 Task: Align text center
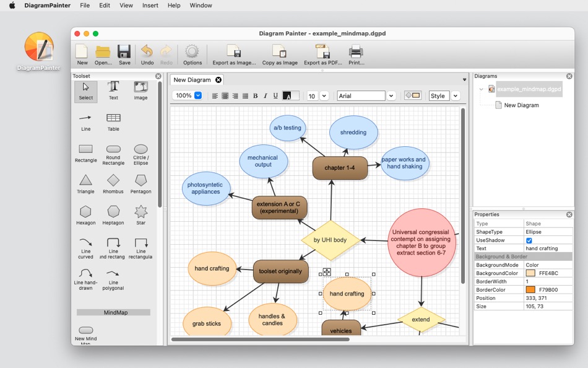pyautogui.click(x=225, y=96)
